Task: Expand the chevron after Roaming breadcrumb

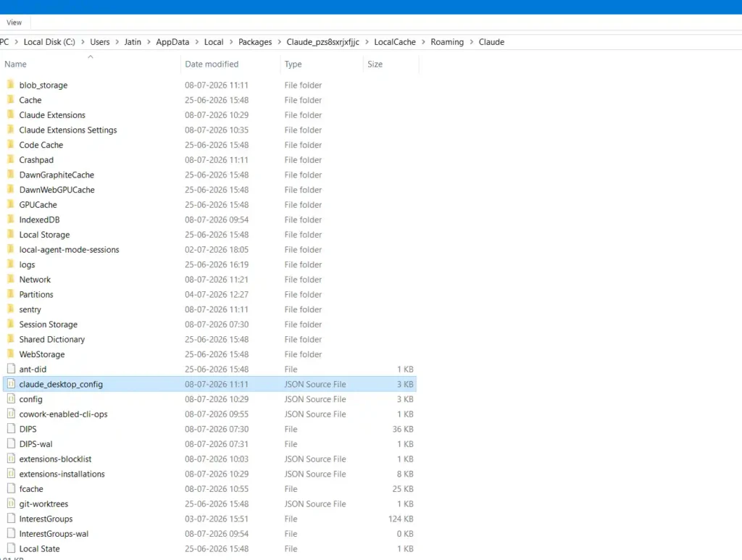Action: click(x=471, y=41)
